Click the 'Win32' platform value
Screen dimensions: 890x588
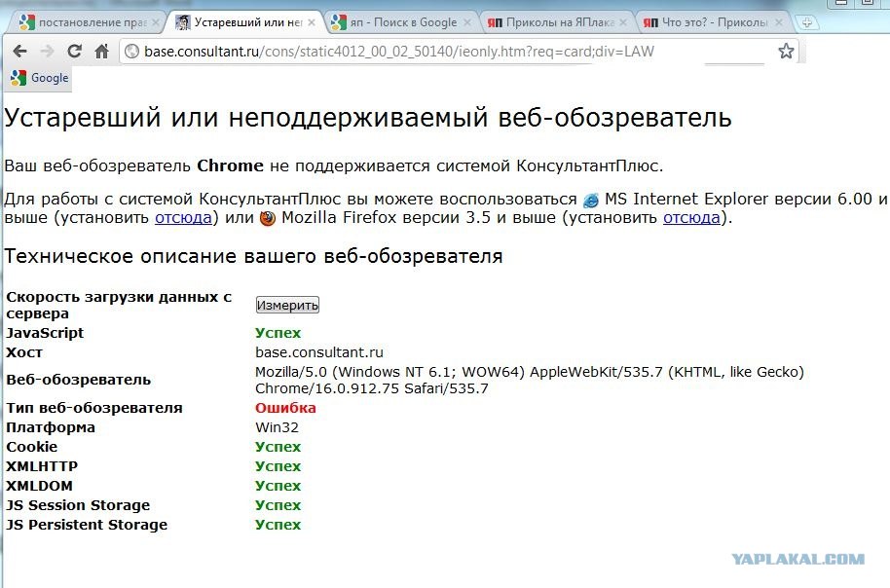coord(277,427)
